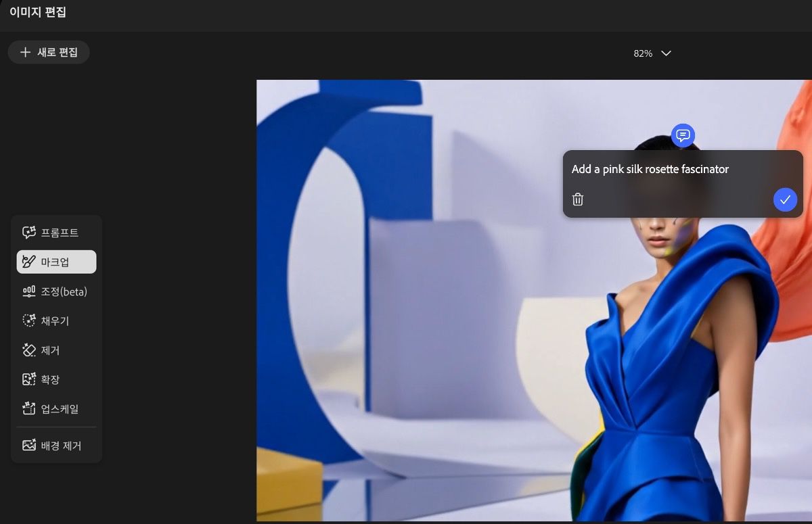This screenshot has height=524, width=812.
Task: Click the 프롬프트 speech bubble icon
Action: (x=29, y=233)
